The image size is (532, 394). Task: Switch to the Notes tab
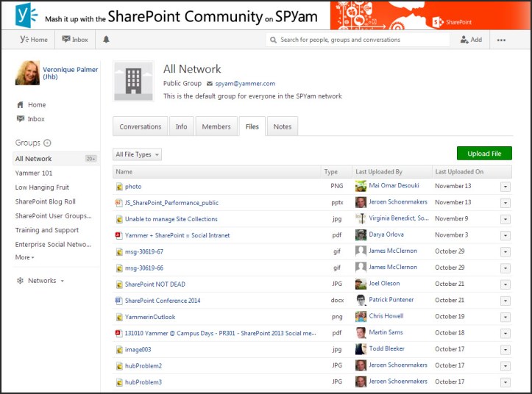283,126
